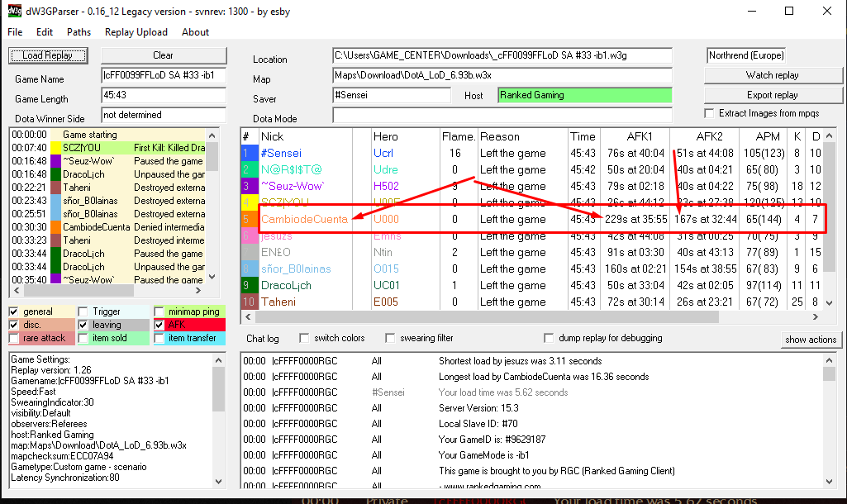The height and width of the screenshot is (504, 847).
Task: Click Game Settings scrollbar down arrow
Action: click(x=218, y=482)
